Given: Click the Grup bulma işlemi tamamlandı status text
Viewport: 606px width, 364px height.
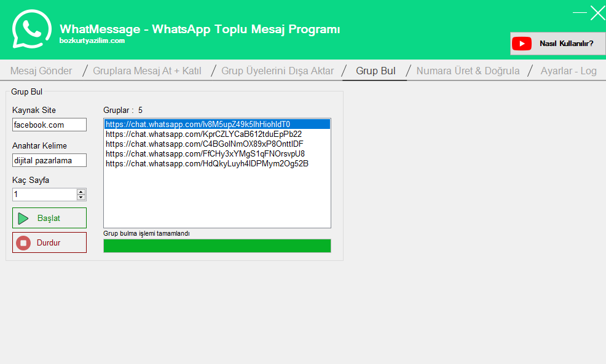Looking at the screenshot, I should click(146, 233).
